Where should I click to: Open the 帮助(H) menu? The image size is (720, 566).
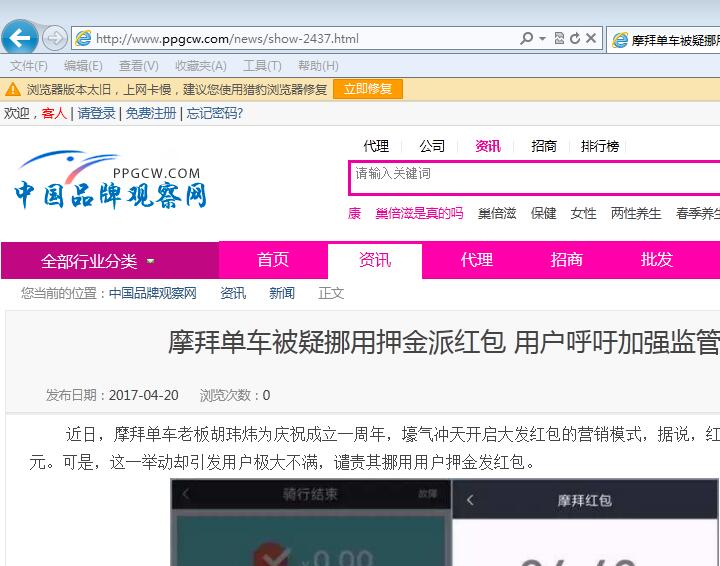(318, 66)
